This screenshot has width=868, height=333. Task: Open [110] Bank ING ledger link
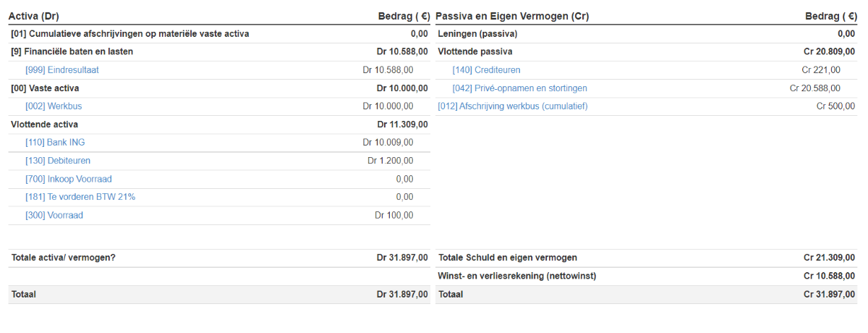coord(55,143)
